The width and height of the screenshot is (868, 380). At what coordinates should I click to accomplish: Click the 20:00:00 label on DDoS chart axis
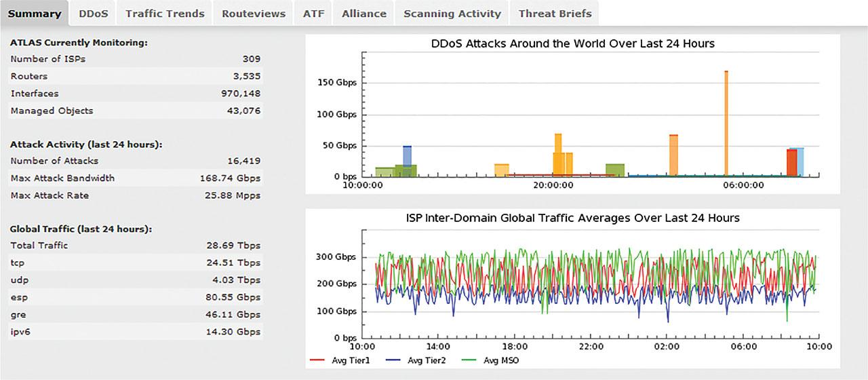coord(553,185)
